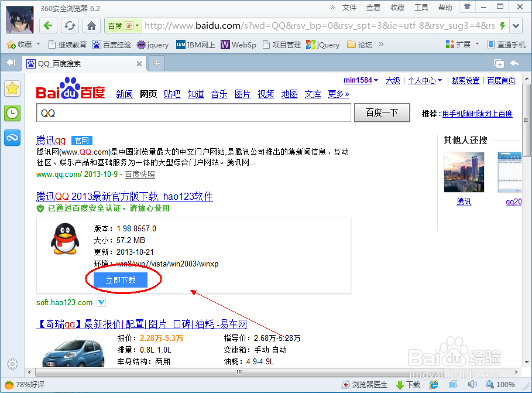Open the favorites star in left sidebar
The width and height of the screenshot is (532, 393).
(12, 89)
